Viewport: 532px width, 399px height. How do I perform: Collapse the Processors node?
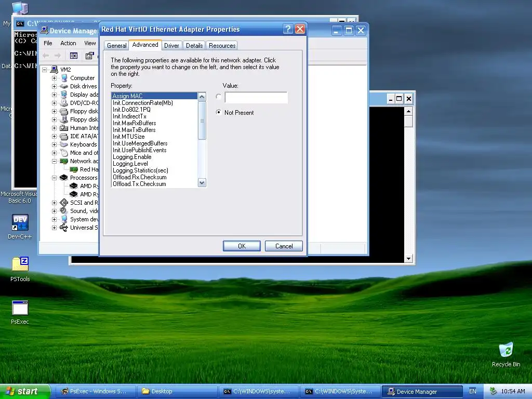coord(54,178)
